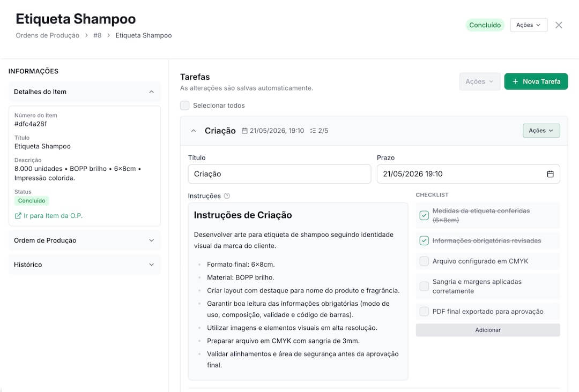Open Ir para Item da O.P. link
This screenshot has height=392, width=579.
(48, 216)
